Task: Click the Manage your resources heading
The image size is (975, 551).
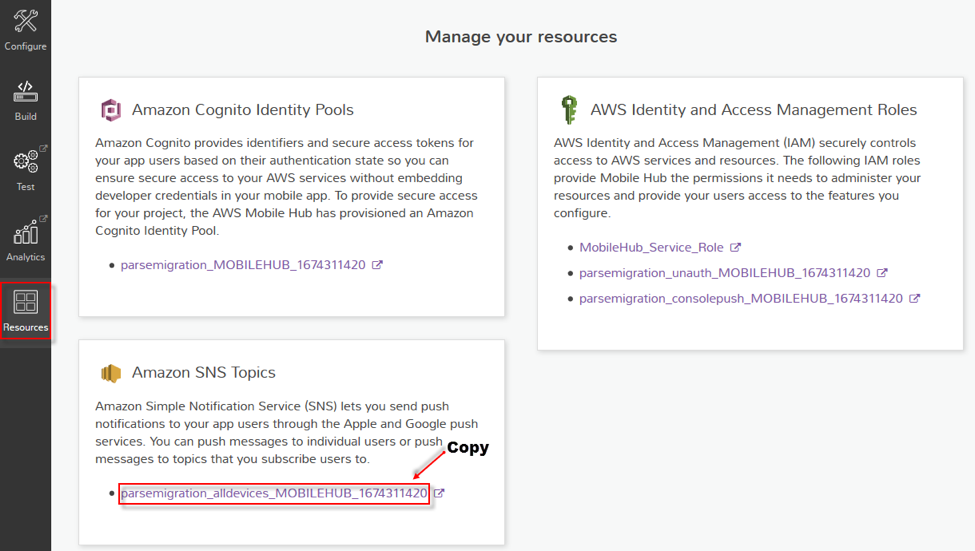Action: click(x=521, y=37)
